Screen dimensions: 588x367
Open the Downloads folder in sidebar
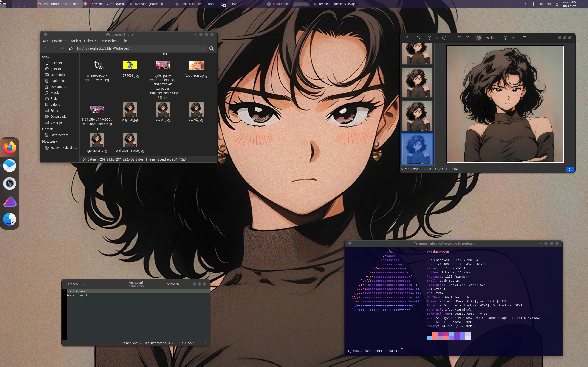pyautogui.click(x=58, y=117)
